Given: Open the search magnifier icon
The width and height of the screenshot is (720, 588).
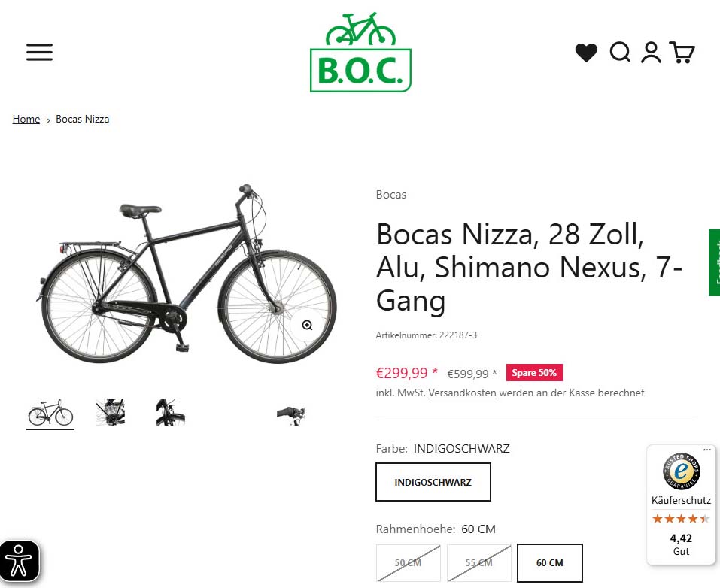Looking at the screenshot, I should pyautogui.click(x=619, y=53).
